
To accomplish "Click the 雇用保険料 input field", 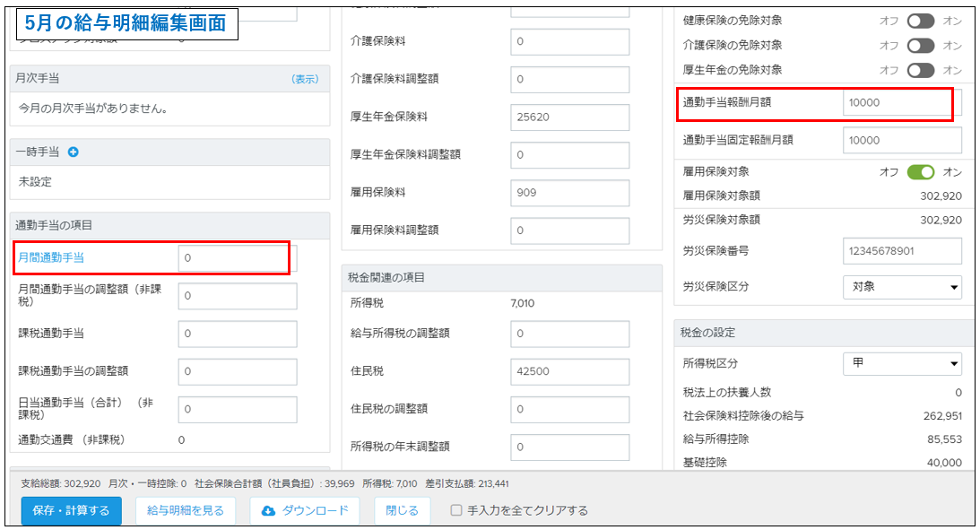I will (569, 193).
